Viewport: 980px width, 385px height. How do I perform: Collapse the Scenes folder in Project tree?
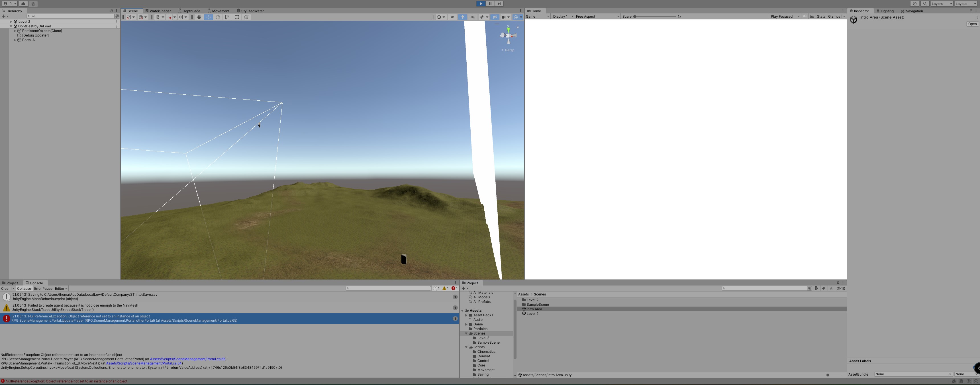tap(466, 334)
